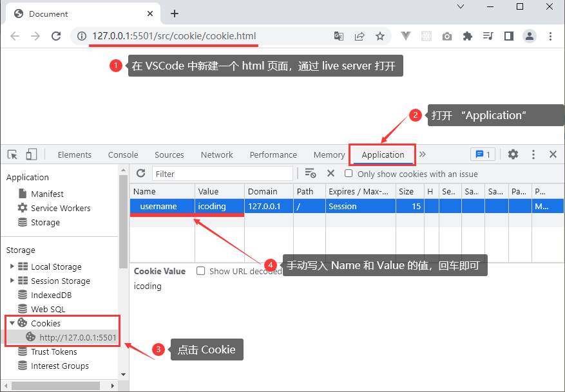This screenshot has height=392, width=565.
Task: Open the Vue devtools extension icon
Action: point(406,36)
